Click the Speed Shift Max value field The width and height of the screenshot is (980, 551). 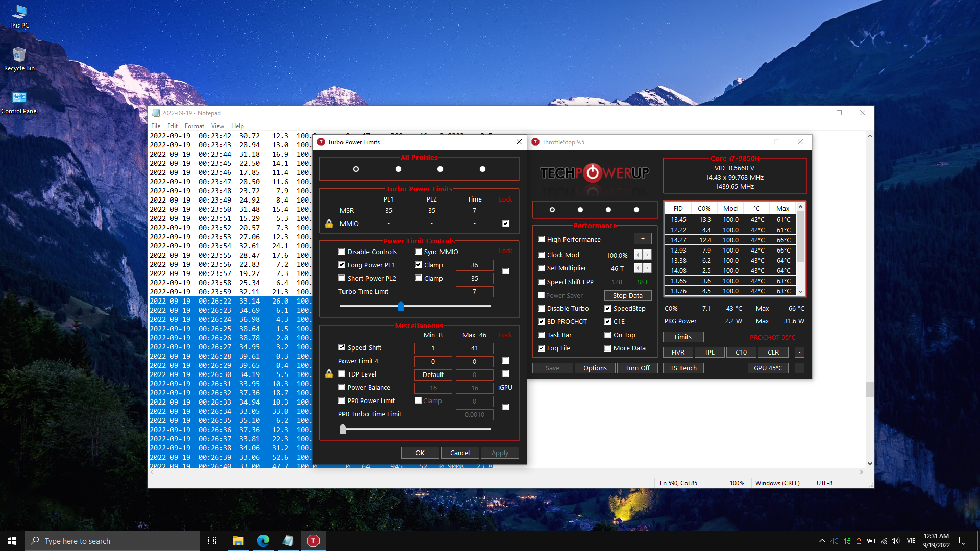point(475,348)
